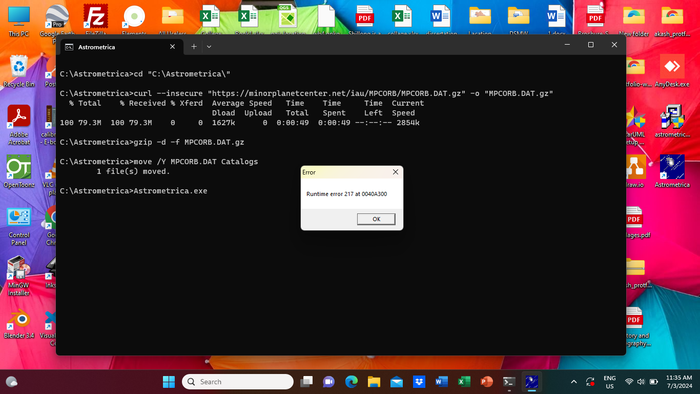Open astrometric setup desktop icon

point(672,121)
